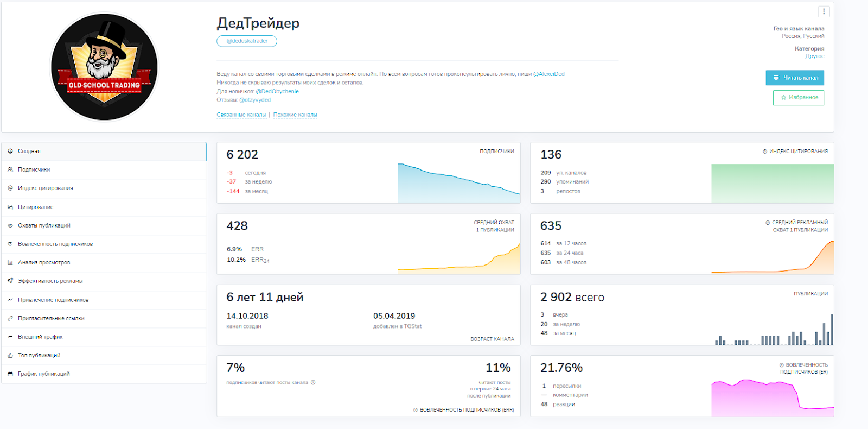868x429 pixels.
Task: Click the Цитирование sidebar icon
Action: 10,207
